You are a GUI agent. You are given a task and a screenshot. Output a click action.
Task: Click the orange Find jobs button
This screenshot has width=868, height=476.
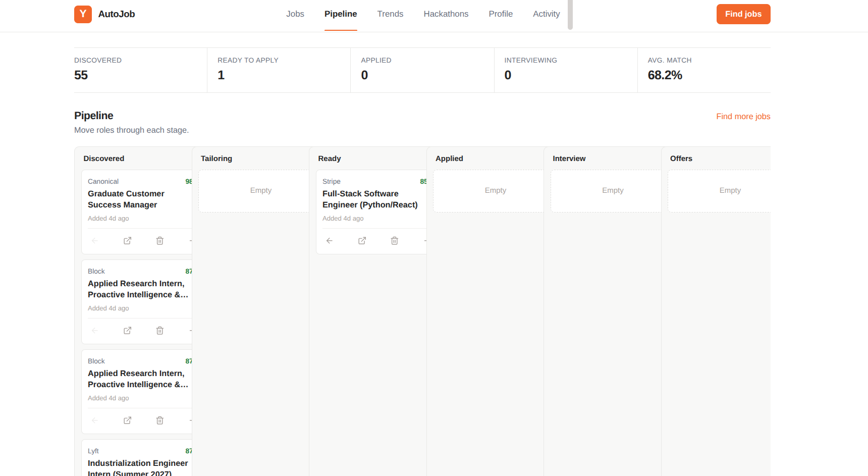743,14
